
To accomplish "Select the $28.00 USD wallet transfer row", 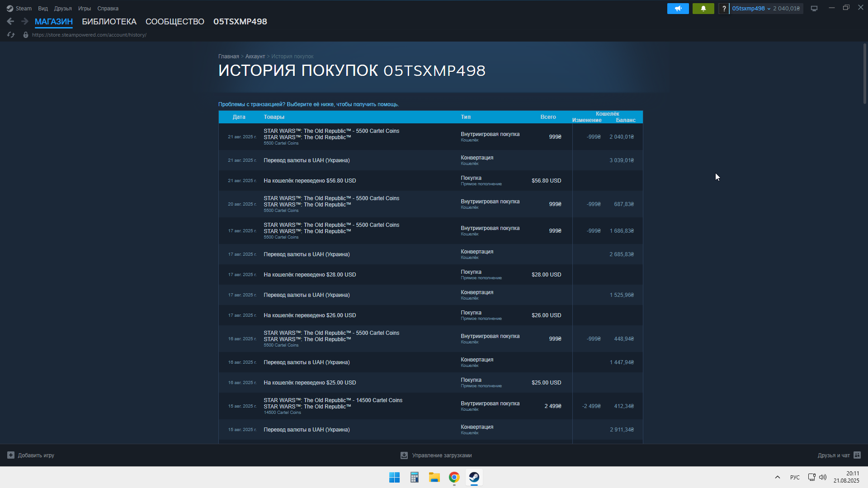I will [x=430, y=275].
